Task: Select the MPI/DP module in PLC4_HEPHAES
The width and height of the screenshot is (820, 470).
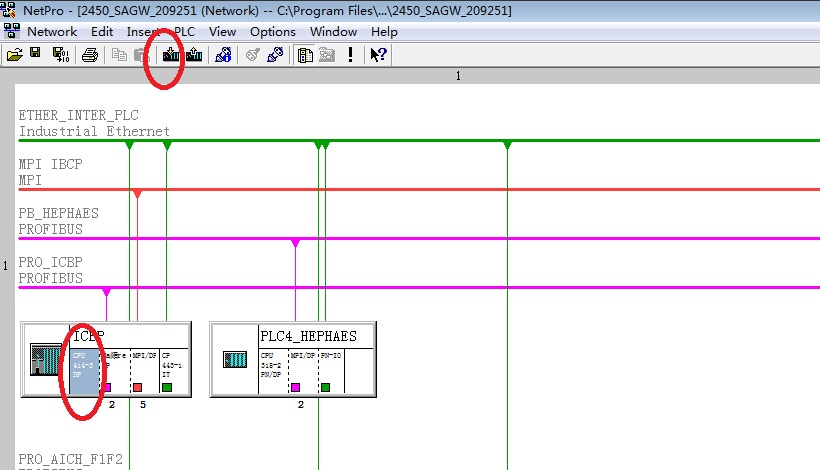Action: click(x=303, y=371)
